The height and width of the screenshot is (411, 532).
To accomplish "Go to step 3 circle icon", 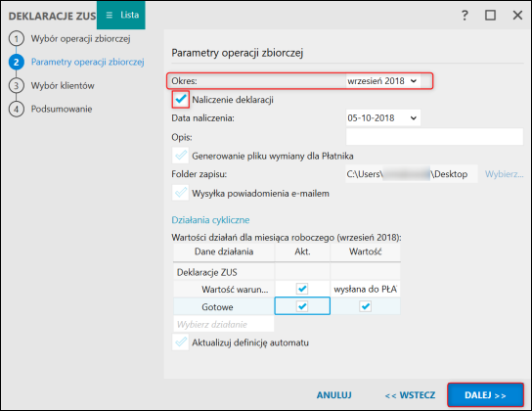I will click(x=17, y=85).
